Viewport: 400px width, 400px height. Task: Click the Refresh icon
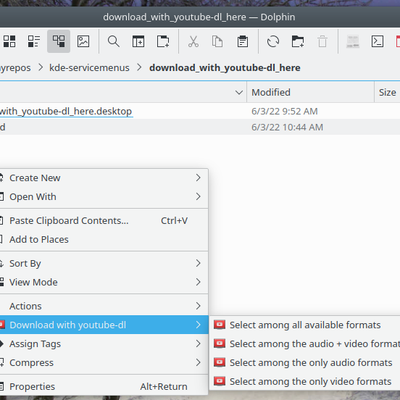tap(273, 41)
